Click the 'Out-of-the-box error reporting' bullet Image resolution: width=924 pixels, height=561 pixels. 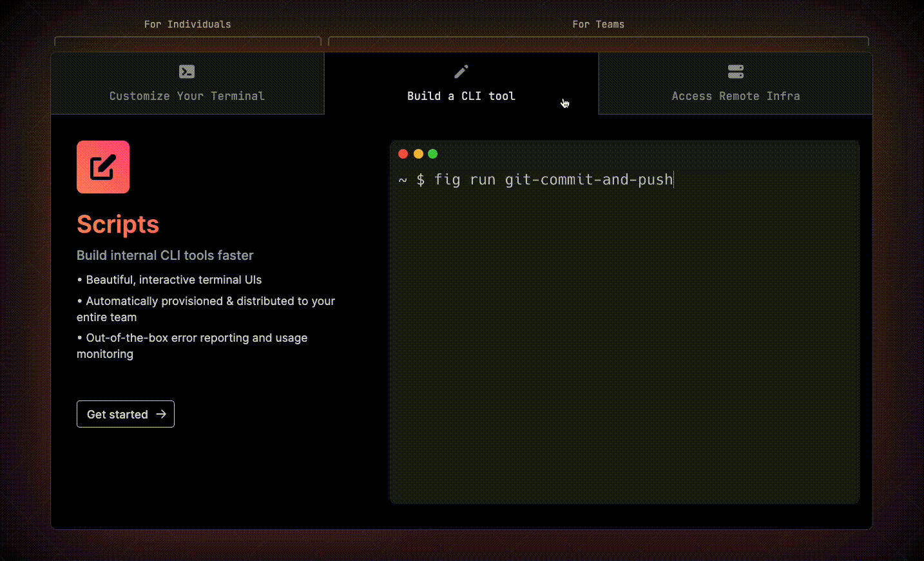click(192, 346)
